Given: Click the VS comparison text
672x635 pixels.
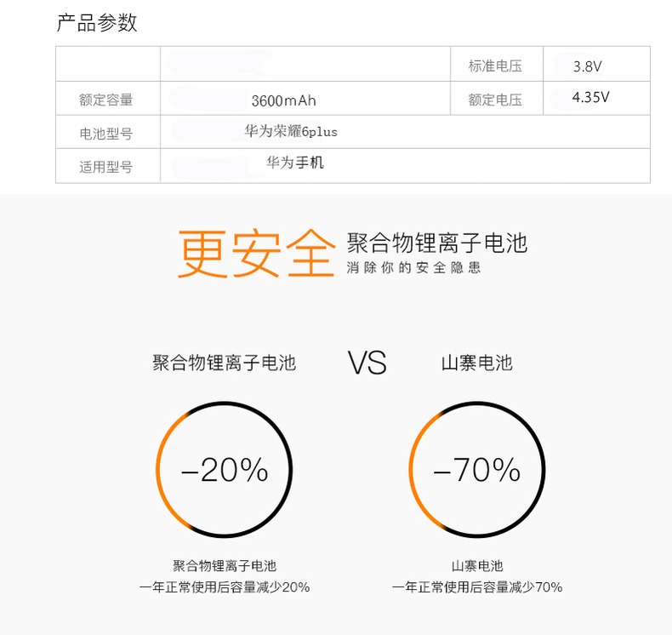Looking at the screenshot, I should coord(367,363).
